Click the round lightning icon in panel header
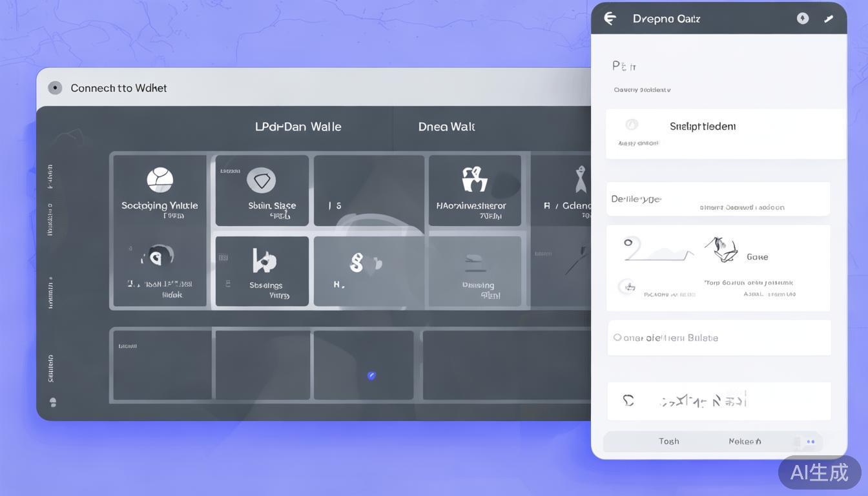Screen dimensions: 868x496 [x=802, y=19]
